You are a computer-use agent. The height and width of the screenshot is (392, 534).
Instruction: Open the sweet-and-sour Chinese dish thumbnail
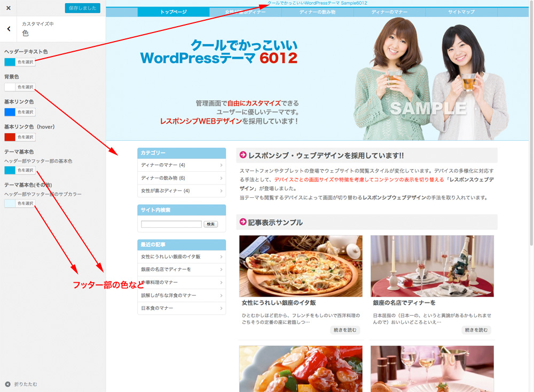coord(301,369)
